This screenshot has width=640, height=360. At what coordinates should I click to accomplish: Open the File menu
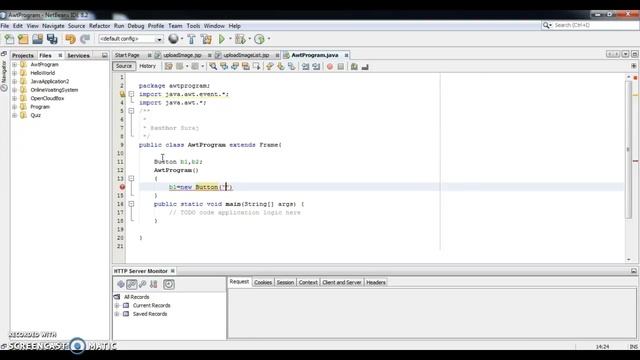pyautogui.click(x=5, y=26)
